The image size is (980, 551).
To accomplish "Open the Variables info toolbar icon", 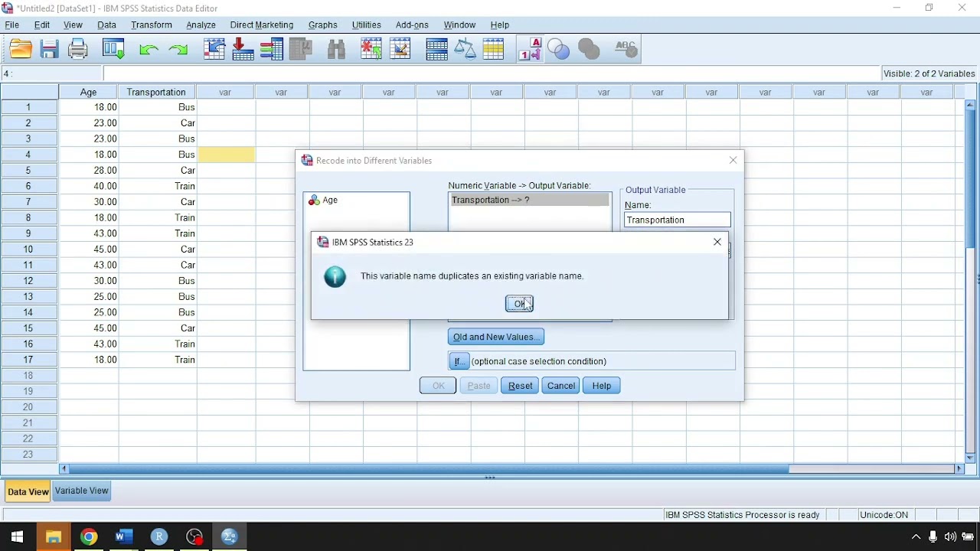I will coord(272,50).
